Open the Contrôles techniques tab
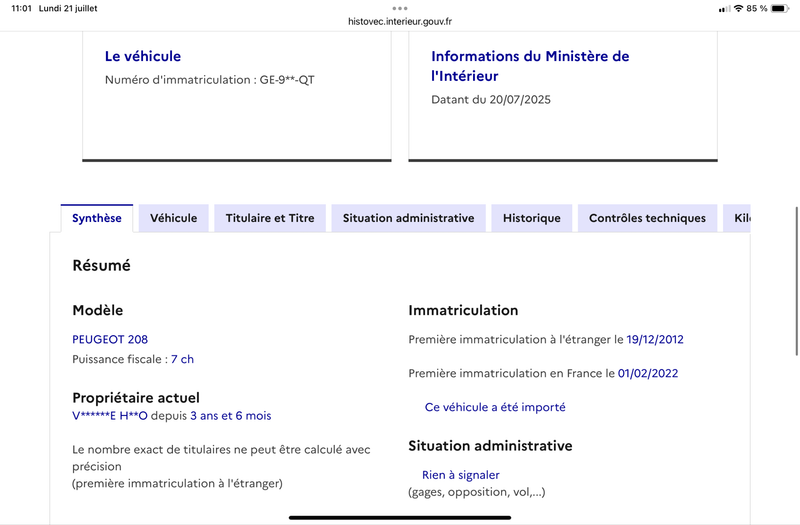Image resolution: width=800 pixels, height=525 pixels. click(647, 218)
